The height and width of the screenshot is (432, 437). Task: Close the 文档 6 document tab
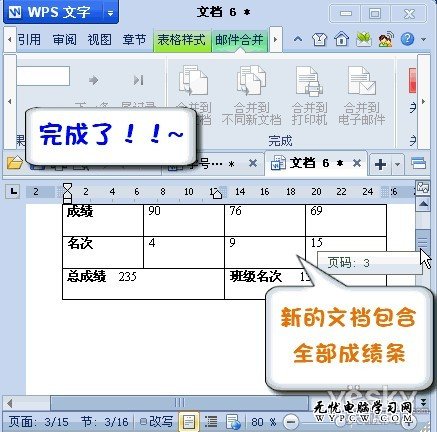pyautogui.click(x=357, y=163)
